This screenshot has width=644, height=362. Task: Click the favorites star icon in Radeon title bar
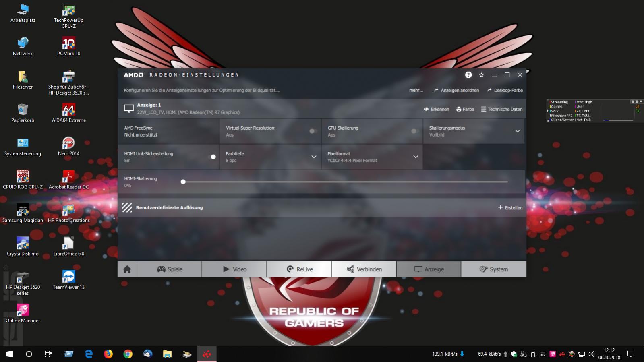point(481,75)
